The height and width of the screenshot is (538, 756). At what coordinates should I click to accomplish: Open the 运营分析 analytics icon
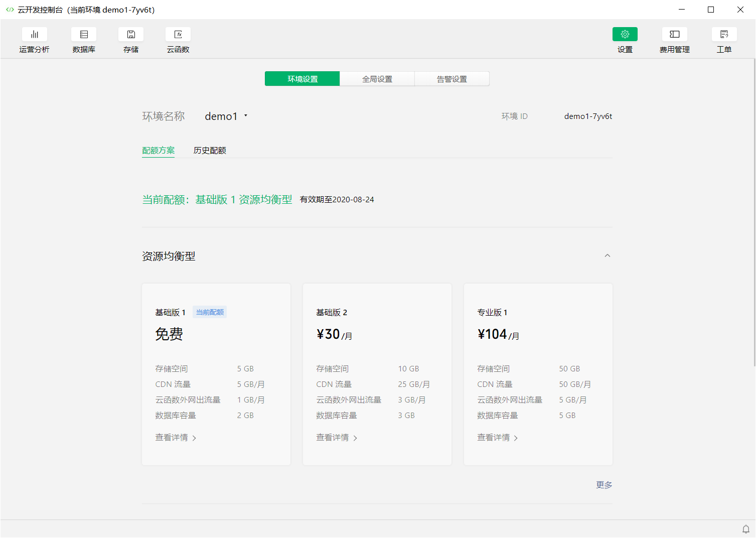point(35,34)
